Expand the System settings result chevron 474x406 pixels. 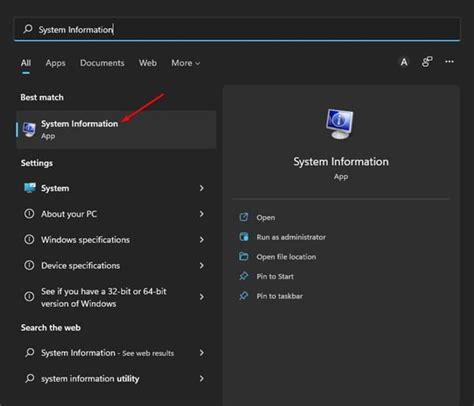click(x=202, y=188)
